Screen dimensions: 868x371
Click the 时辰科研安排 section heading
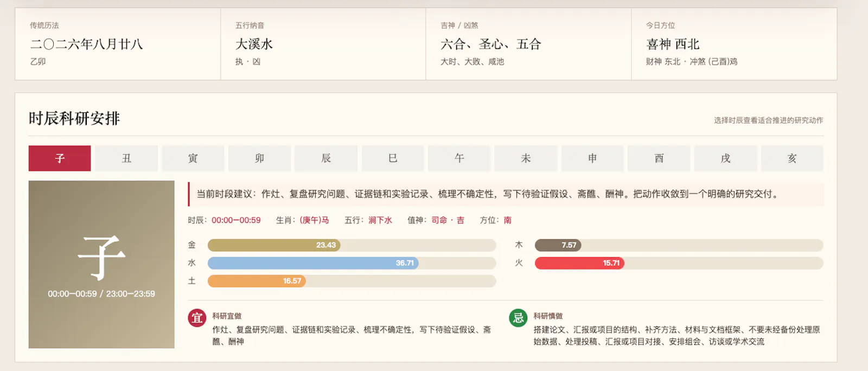(74, 118)
